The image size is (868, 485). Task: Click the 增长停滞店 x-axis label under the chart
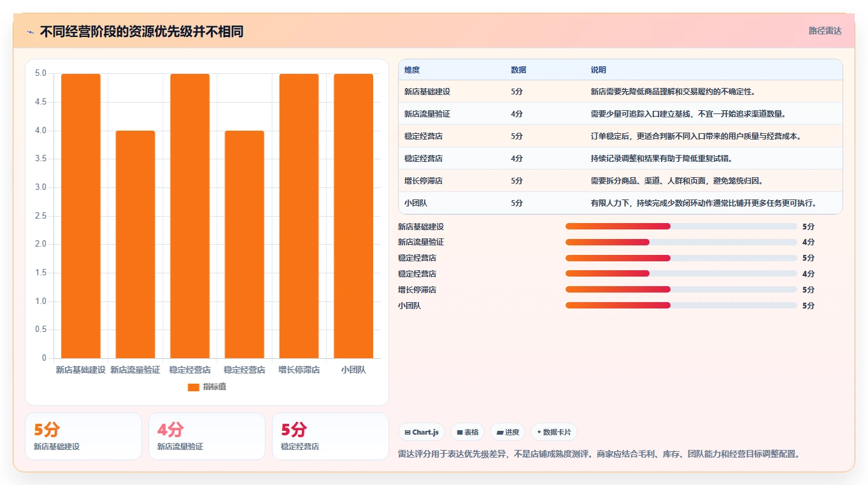(299, 370)
